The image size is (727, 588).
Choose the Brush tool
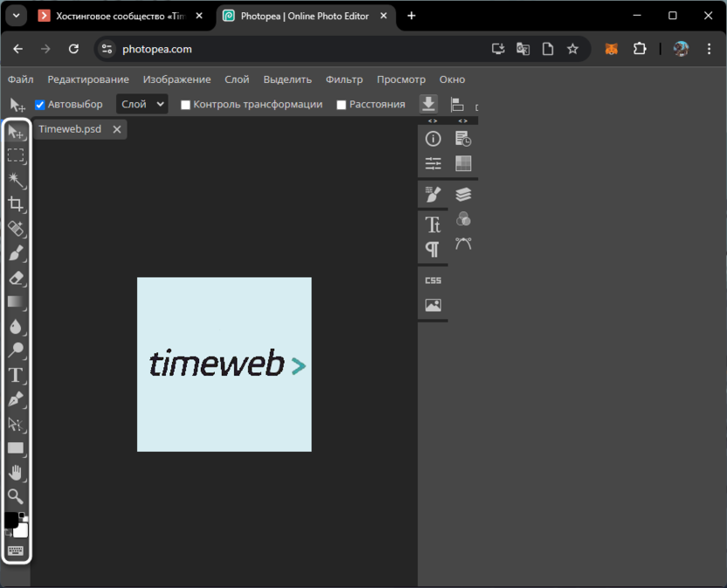coord(16,253)
